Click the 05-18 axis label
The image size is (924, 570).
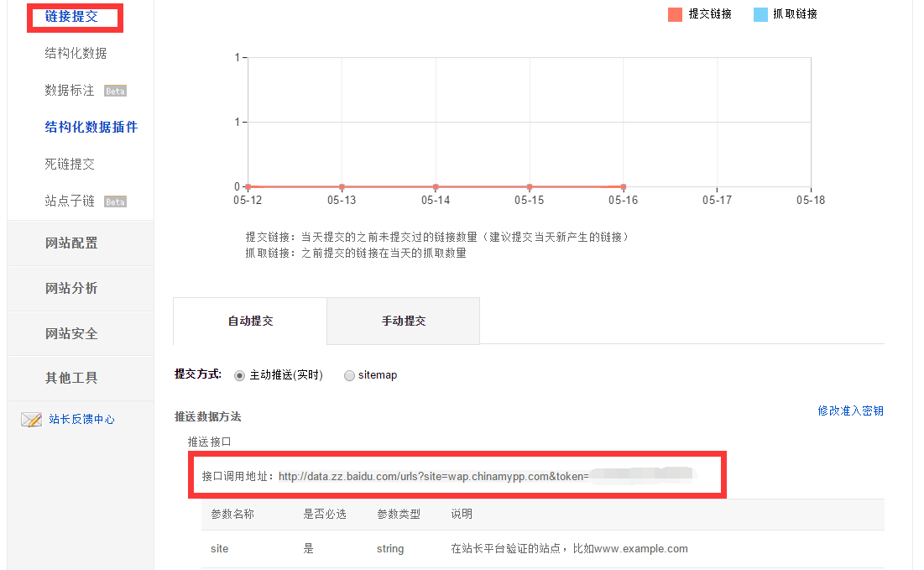(811, 201)
